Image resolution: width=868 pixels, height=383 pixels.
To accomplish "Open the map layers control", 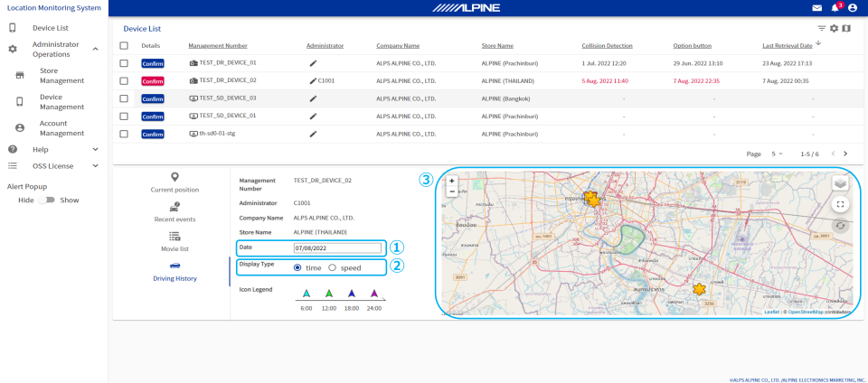I will (840, 182).
